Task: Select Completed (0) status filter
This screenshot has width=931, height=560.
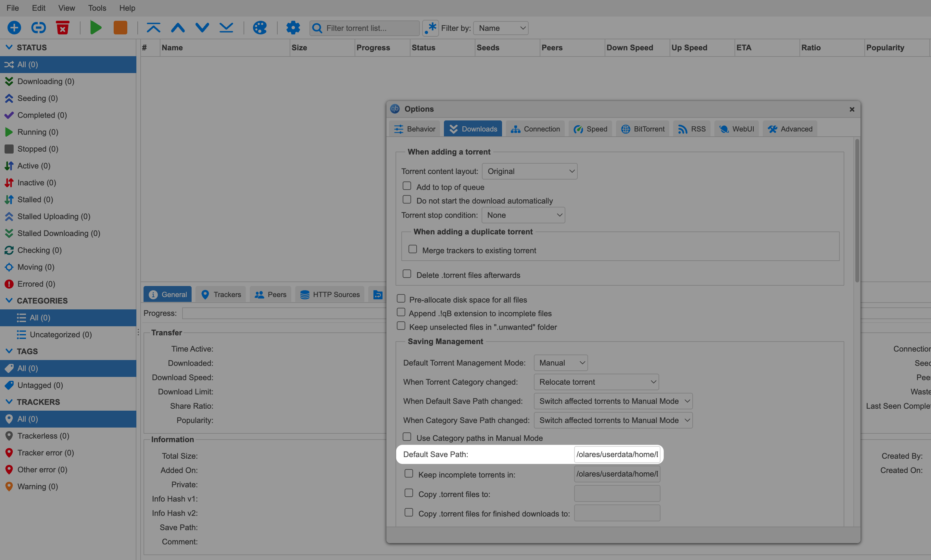Action: (x=68, y=115)
